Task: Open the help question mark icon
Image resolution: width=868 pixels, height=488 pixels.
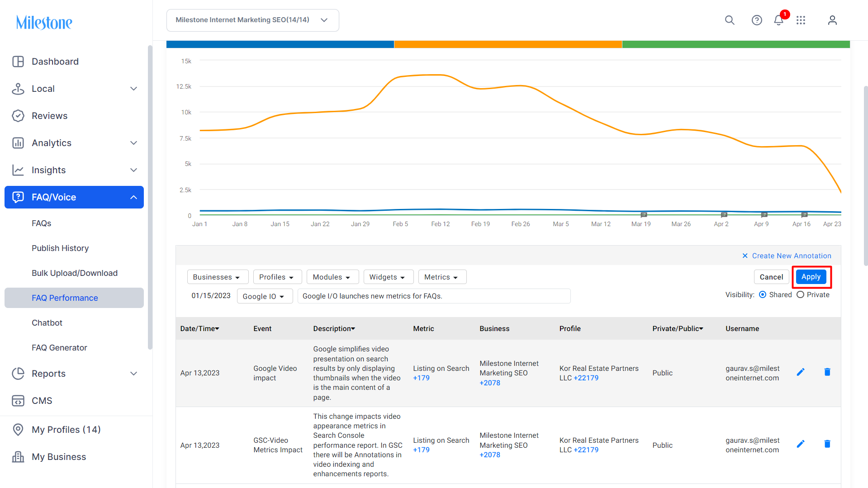Action: 757,20
